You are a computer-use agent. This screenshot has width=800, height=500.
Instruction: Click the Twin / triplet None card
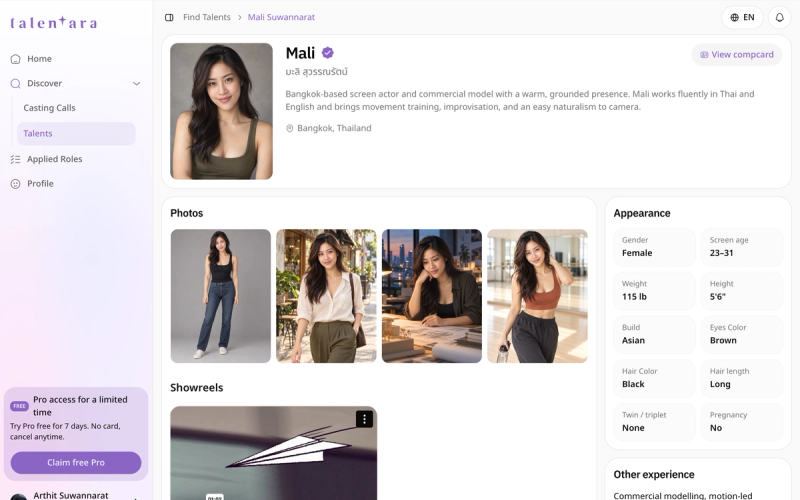(654, 422)
